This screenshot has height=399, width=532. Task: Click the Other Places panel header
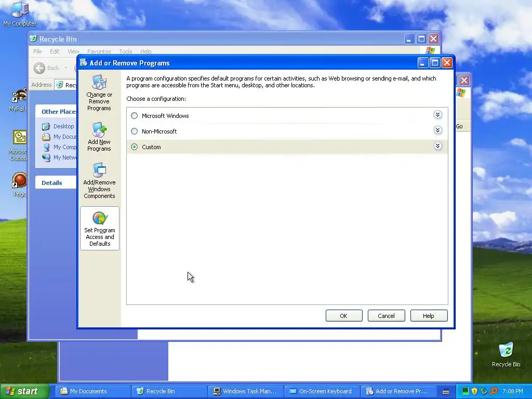click(56, 112)
